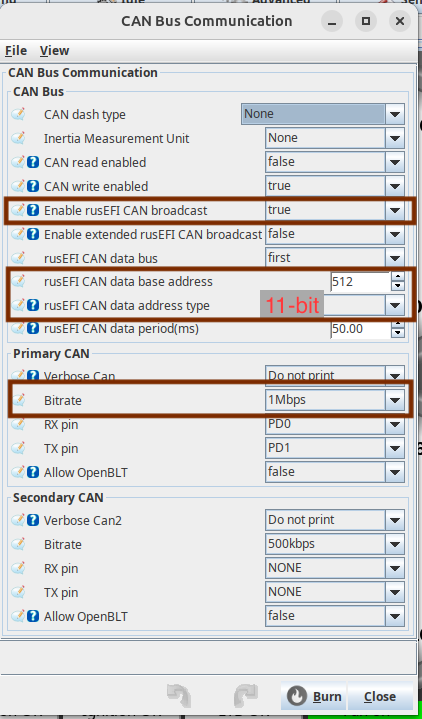Open the View menu
The image size is (422, 719).
[x=54, y=50]
